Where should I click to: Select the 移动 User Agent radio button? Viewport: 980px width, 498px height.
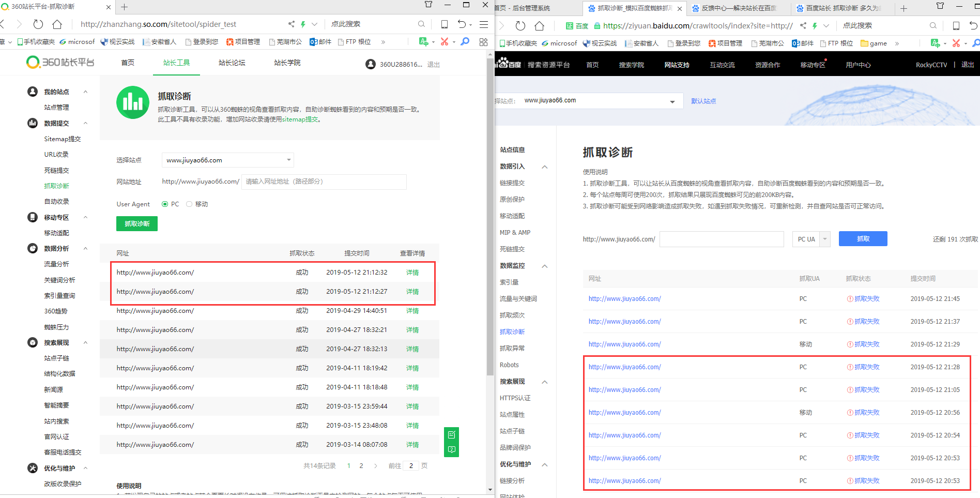tap(189, 204)
